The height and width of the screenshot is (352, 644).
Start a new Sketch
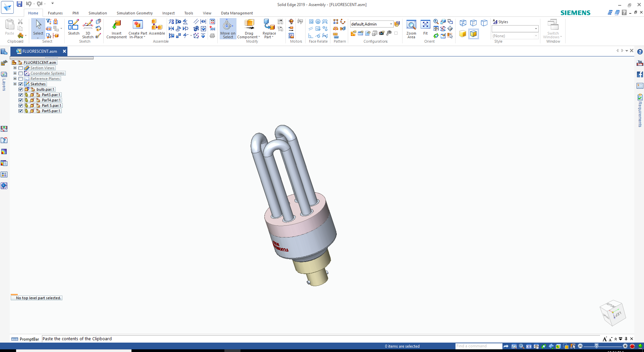coord(73,27)
